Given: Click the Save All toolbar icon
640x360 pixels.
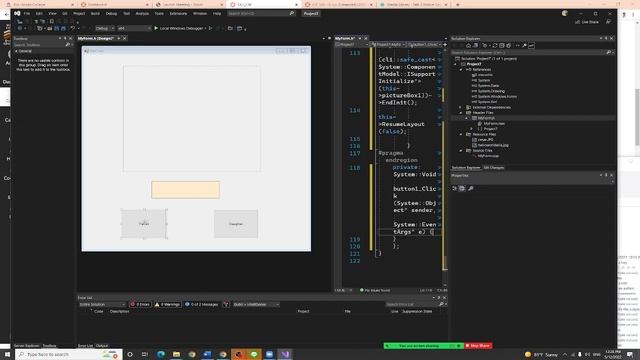Looking at the screenshot, I should coord(63,29).
